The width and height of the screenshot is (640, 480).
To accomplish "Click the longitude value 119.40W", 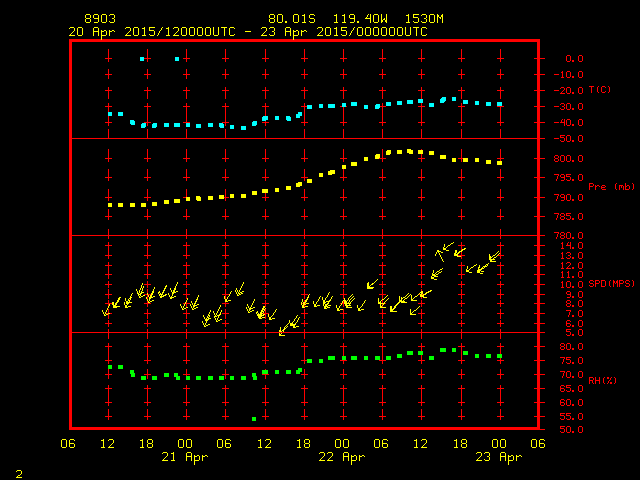I will pos(360,19).
